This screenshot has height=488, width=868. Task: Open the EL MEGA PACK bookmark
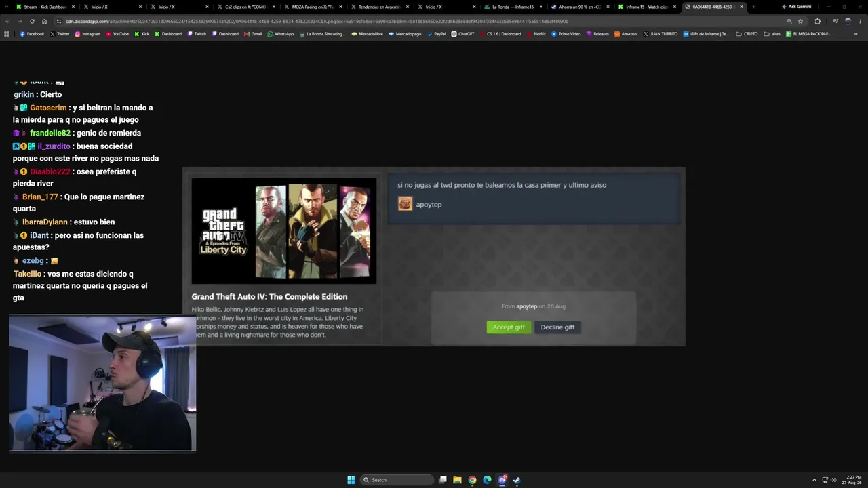point(808,34)
